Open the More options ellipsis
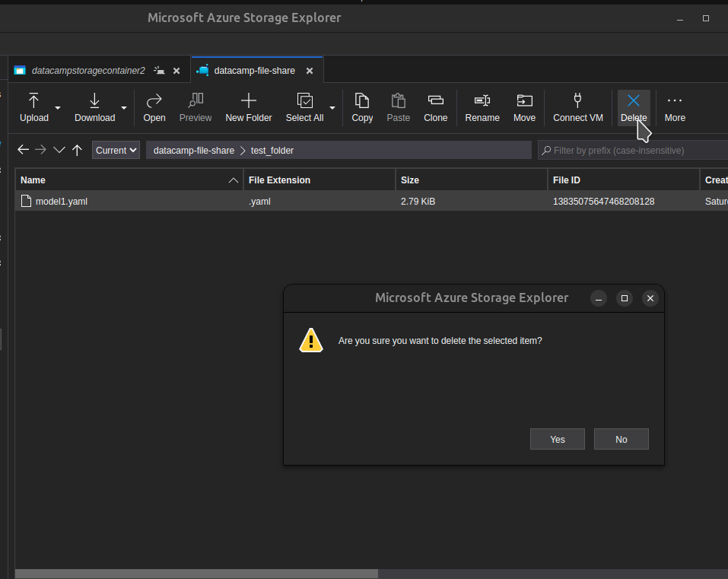 click(674, 100)
